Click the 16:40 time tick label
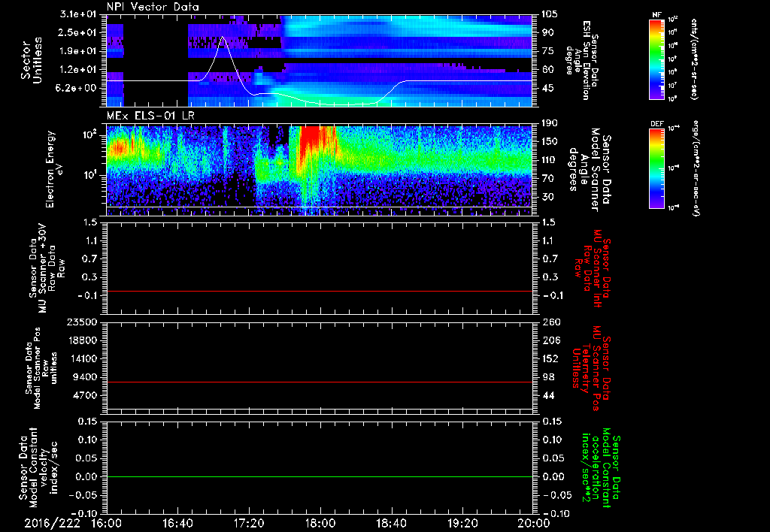The image size is (770, 532). (x=177, y=523)
